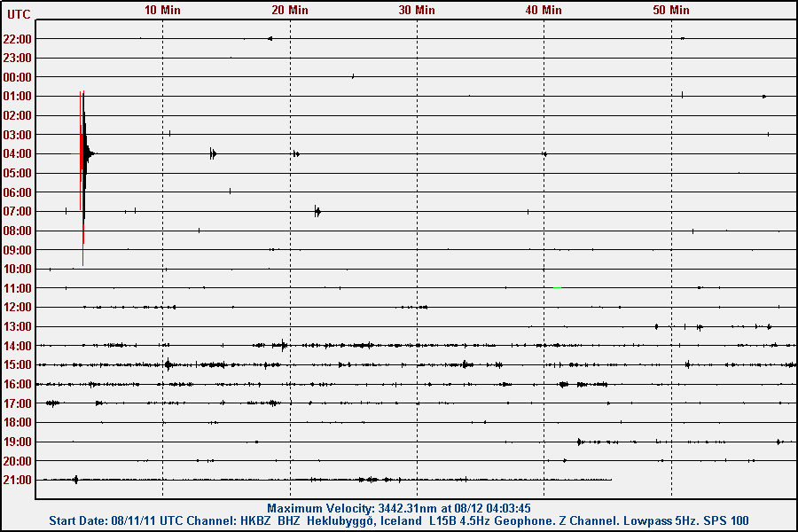Select the 11:00 hour label
This screenshot has height=532, width=798.
click(18, 288)
